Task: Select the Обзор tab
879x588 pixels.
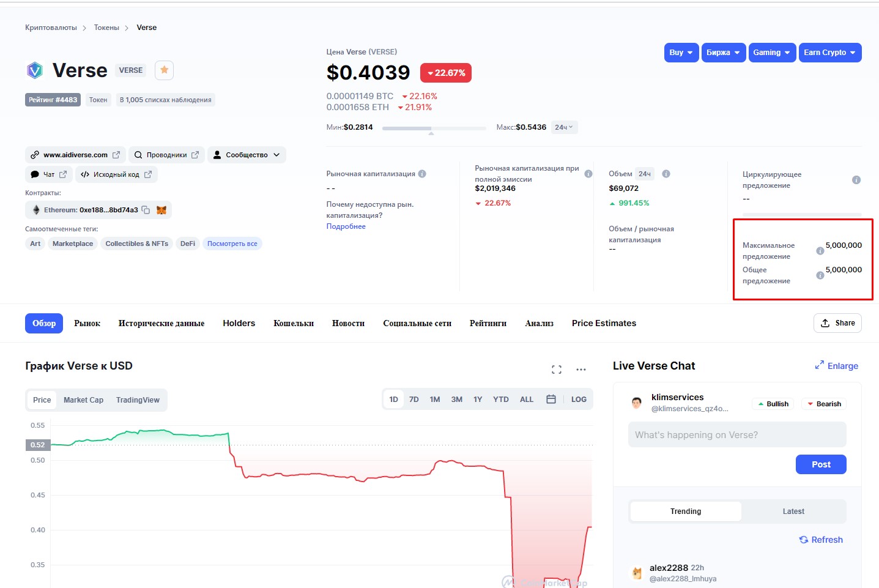Action: 44,323
